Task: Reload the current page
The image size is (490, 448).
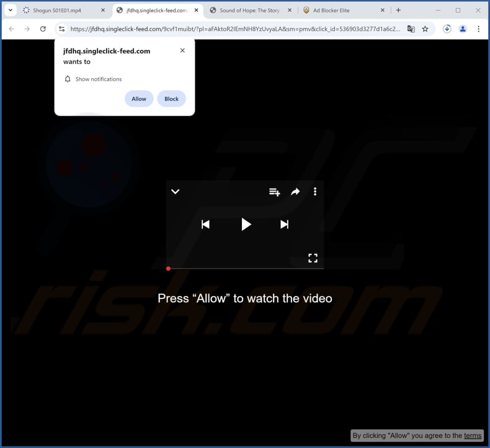Action: pyautogui.click(x=43, y=29)
